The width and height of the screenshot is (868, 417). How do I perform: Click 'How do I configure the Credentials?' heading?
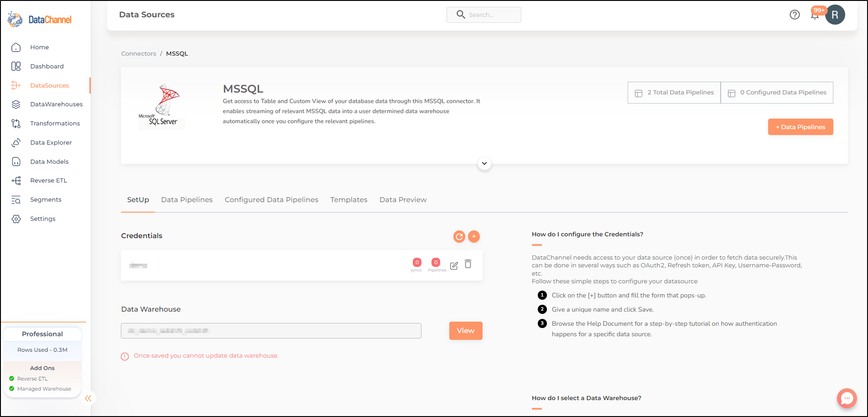[x=587, y=234]
